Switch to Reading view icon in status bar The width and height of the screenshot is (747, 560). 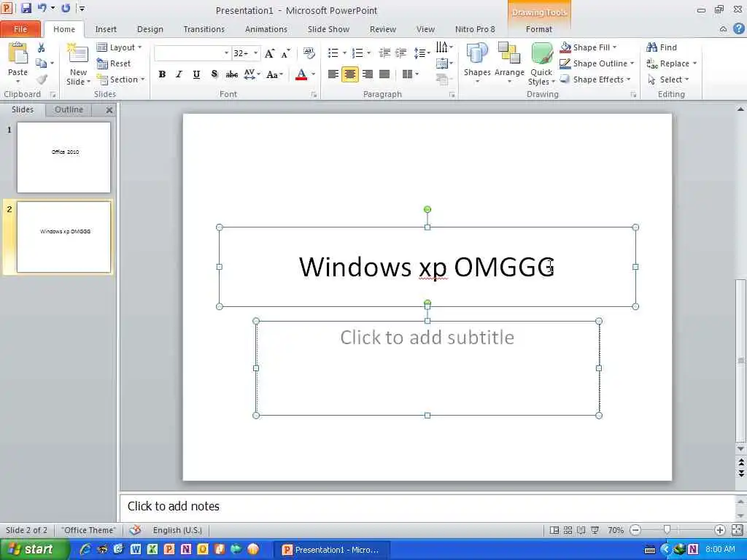pos(581,530)
